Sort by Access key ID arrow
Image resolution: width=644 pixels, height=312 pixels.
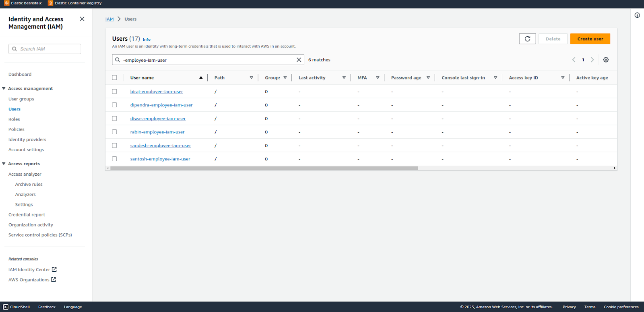click(x=563, y=77)
